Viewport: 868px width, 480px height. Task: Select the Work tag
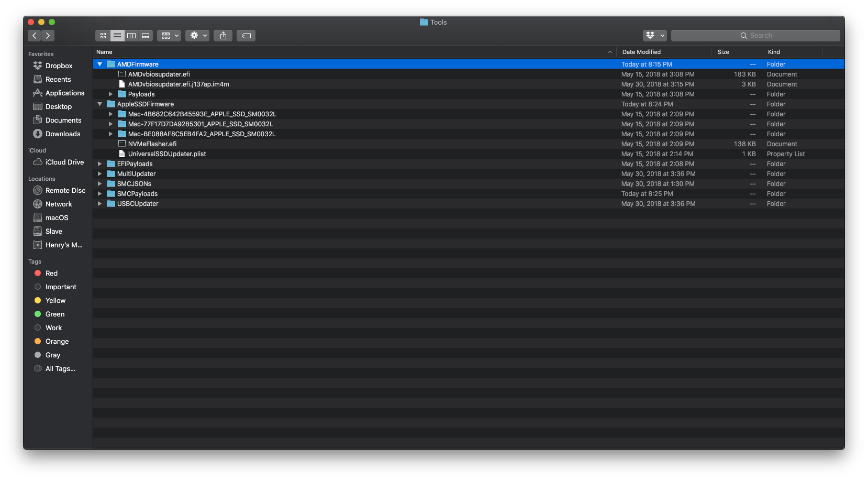click(x=53, y=328)
